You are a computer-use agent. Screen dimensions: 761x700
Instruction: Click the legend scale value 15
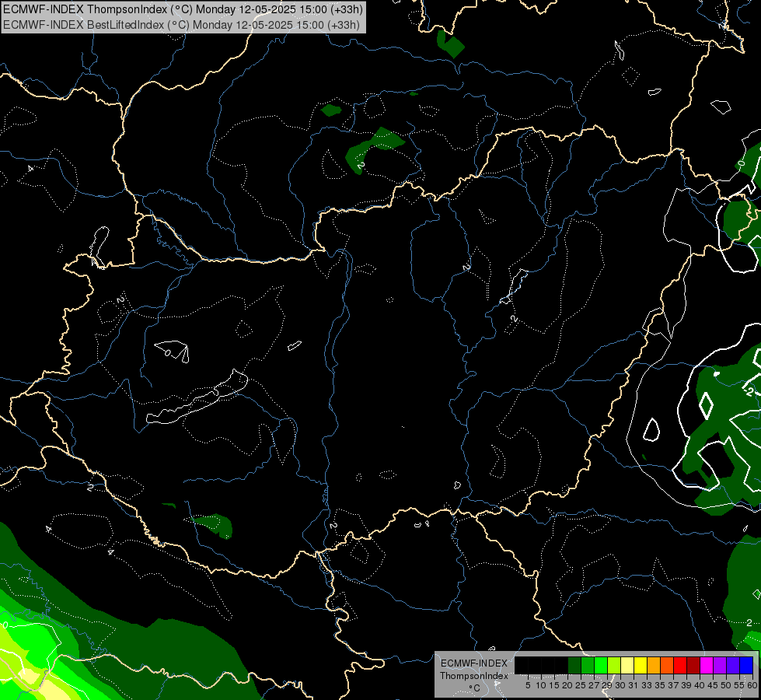point(554,685)
